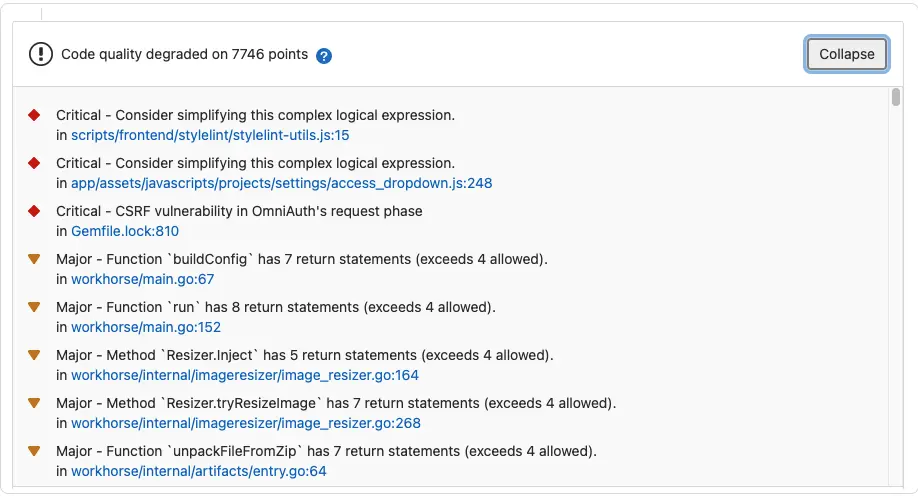Click the warning status icon beside code quality
This screenshot has width=918, height=498.
[41, 55]
